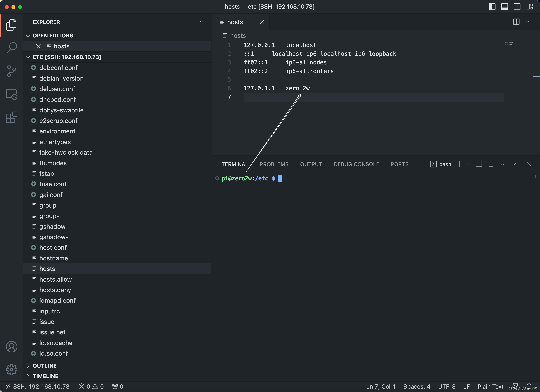540x392 pixels.
Task: Change Plain Text language mode
Action: (x=490, y=386)
